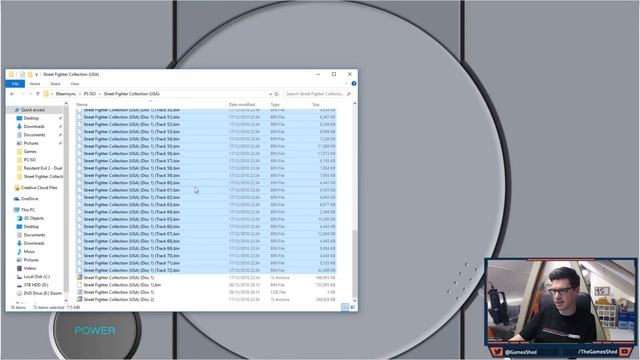Open the Share ribbon tab
The image size is (640, 360).
coord(55,84)
